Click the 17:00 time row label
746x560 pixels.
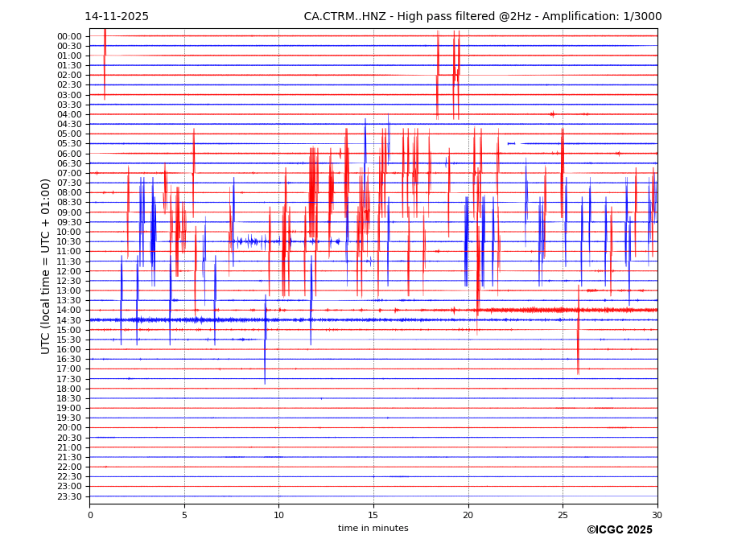point(69,369)
